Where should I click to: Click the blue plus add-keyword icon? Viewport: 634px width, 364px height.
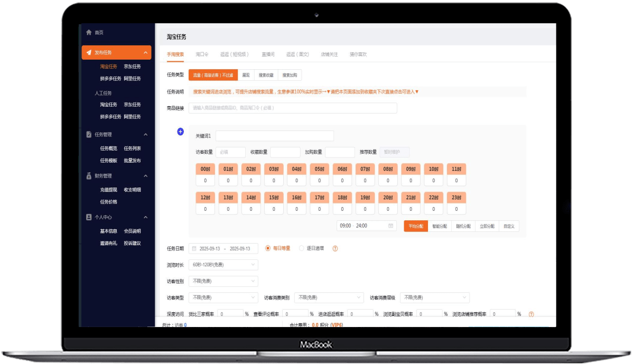180,132
